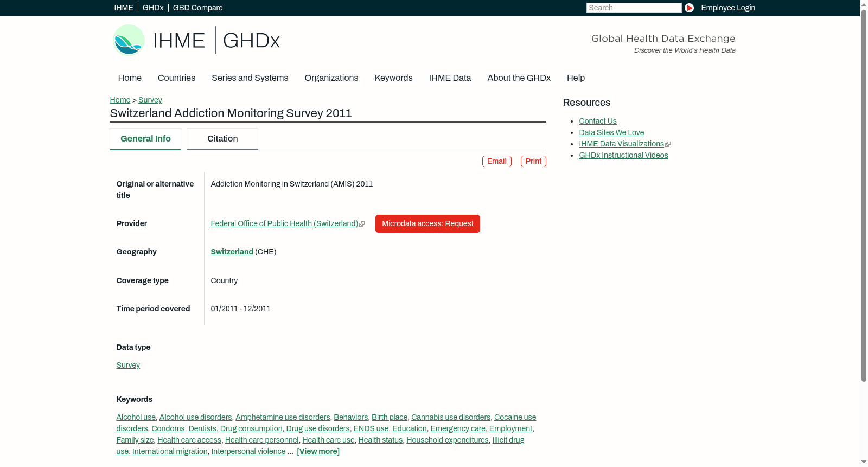Select the General Info tab
Screen dimensions: 868x467
(145, 139)
